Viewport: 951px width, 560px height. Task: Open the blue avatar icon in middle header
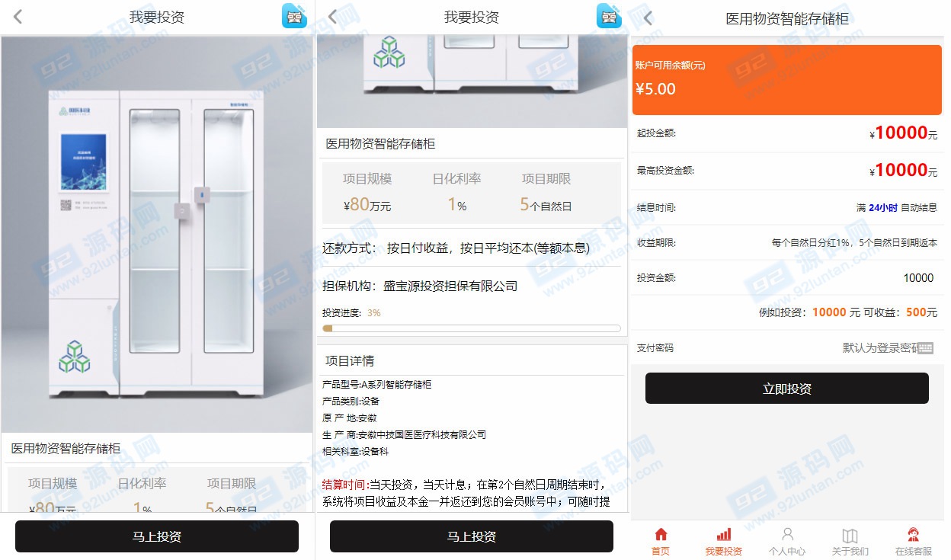tap(609, 16)
